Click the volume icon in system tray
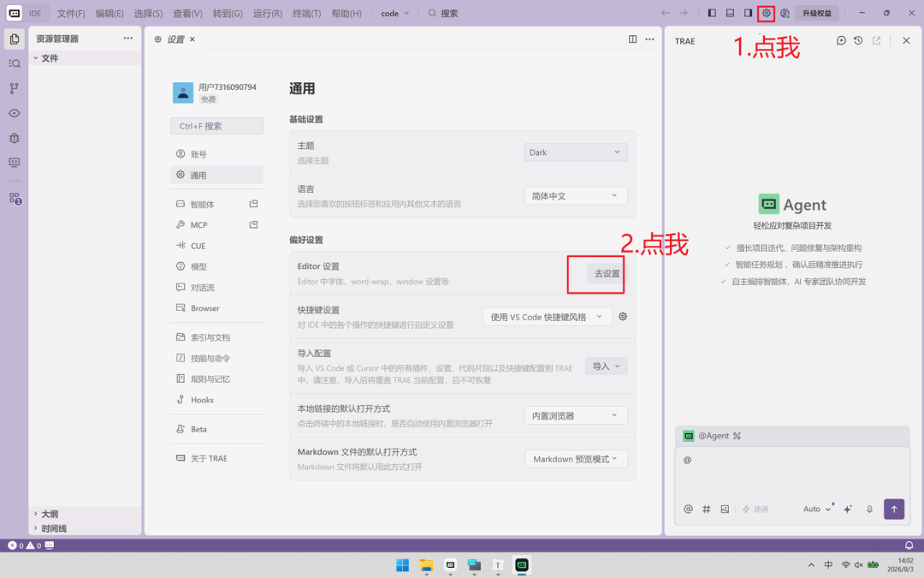The width and height of the screenshot is (924, 578). click(x=859, y=565)
